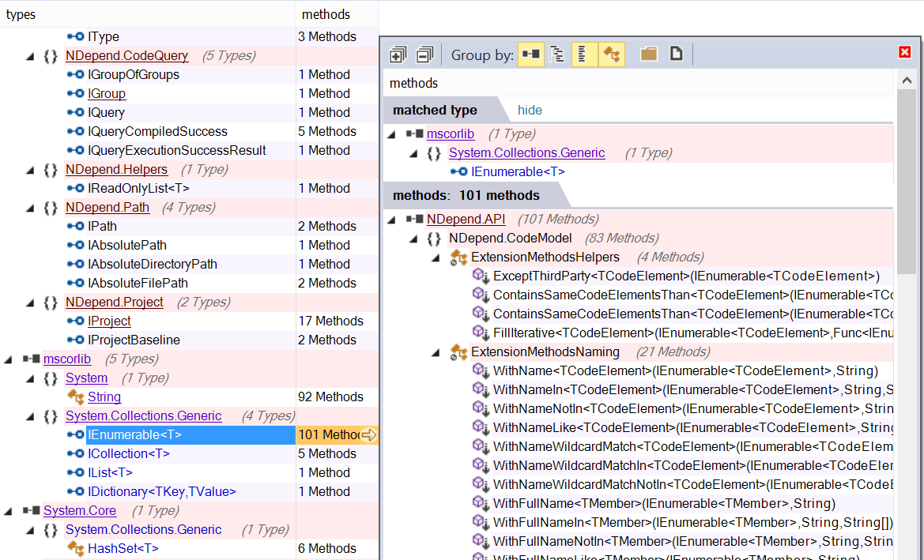Toggle group by namespace hierarchy button
Screen dimensions: 924x560
556,54
